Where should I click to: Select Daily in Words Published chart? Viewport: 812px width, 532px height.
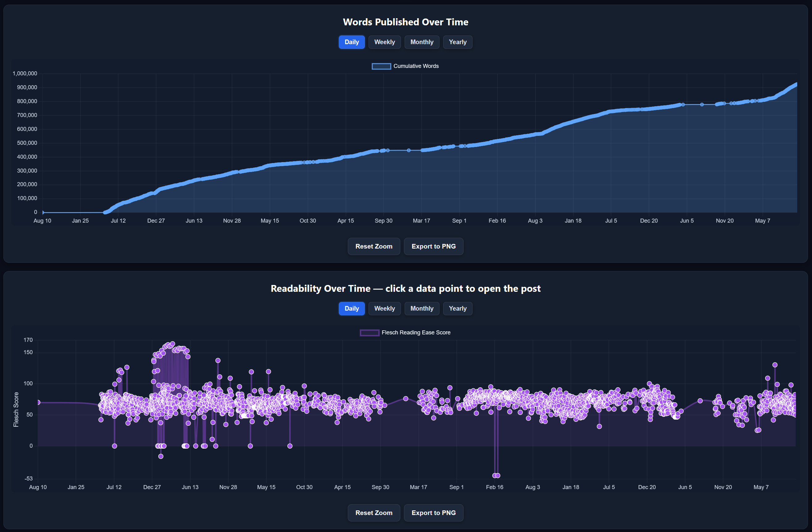coord(352,42)
